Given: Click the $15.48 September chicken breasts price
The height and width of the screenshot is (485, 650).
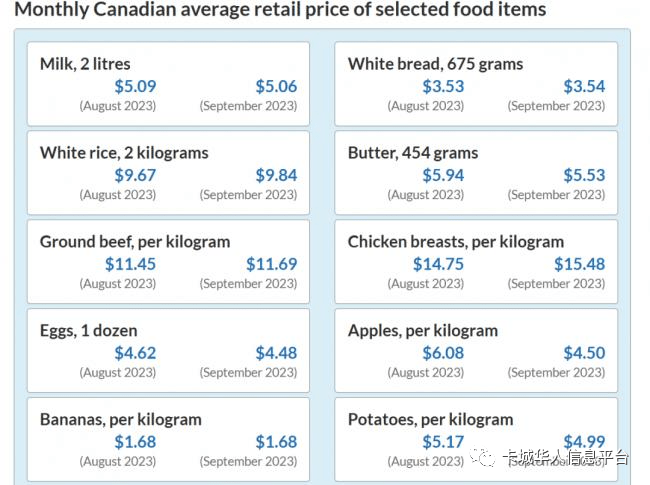Looking at the screenshot, I should [580, 265].
